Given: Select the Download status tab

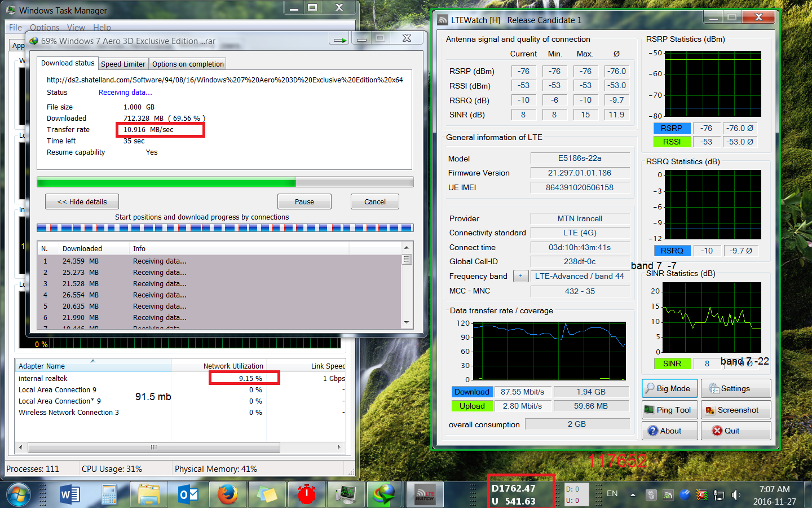Looking at the screenshot, I should [x=68, y=63].
